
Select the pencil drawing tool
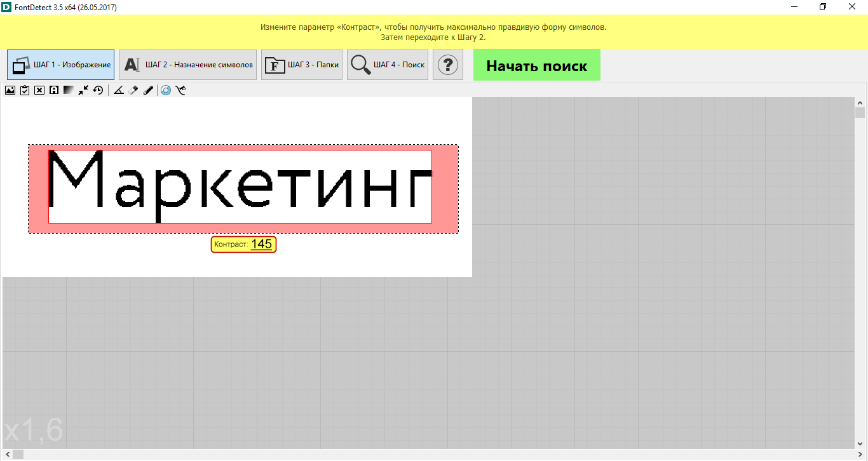click(148, 90)
